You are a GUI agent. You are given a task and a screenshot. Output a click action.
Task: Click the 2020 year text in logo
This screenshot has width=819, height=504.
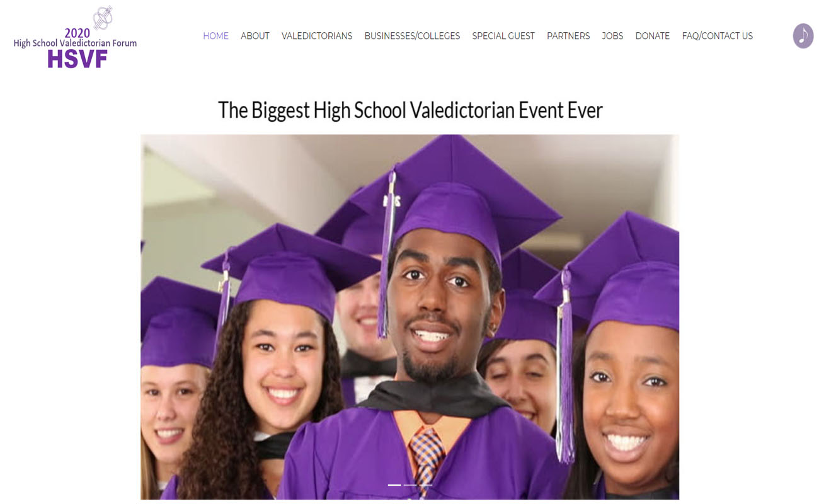click(77, 33)
